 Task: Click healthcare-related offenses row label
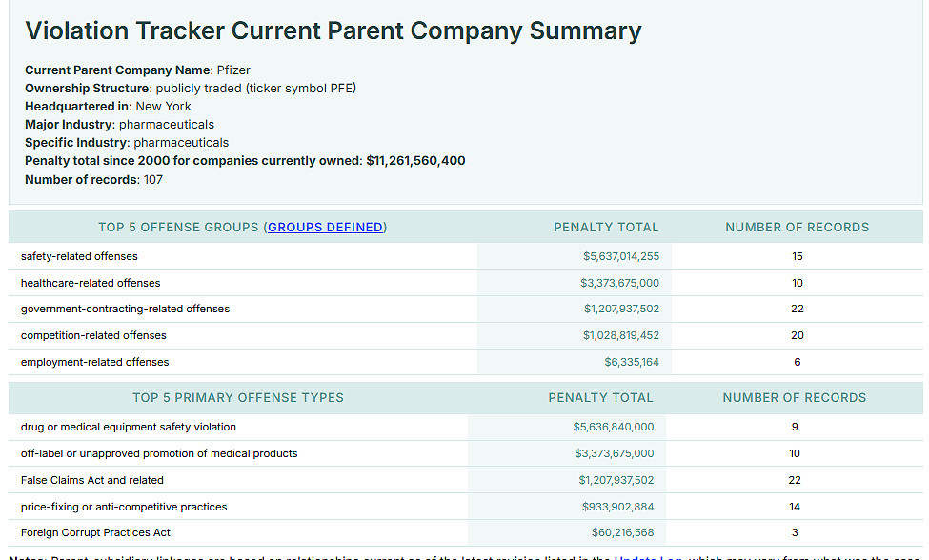[x=91, y=283]
